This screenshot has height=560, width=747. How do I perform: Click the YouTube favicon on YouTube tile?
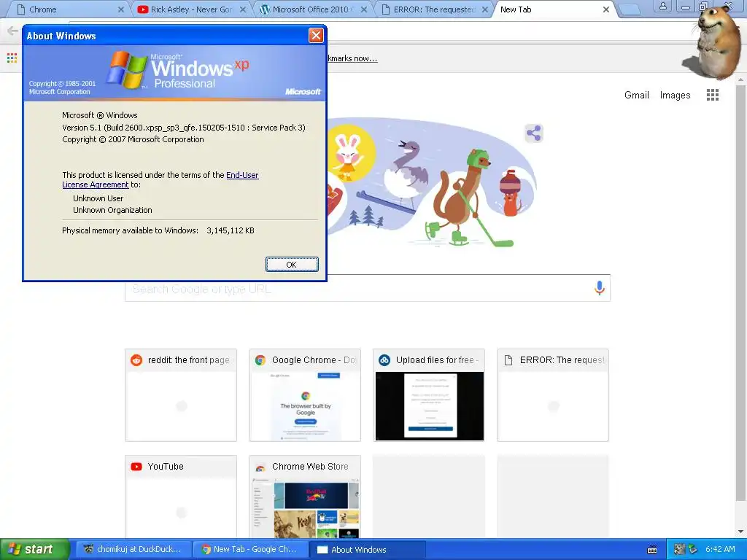[x=136, y=467]
